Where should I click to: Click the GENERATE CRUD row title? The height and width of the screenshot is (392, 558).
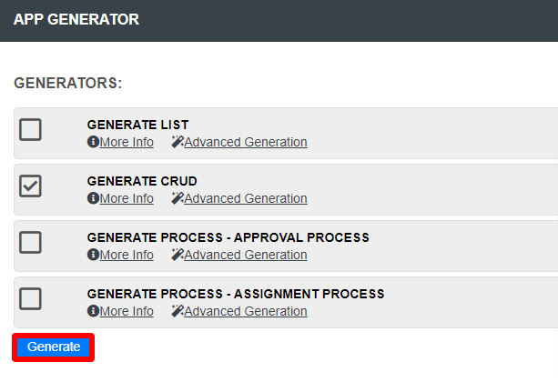point(142,181)
